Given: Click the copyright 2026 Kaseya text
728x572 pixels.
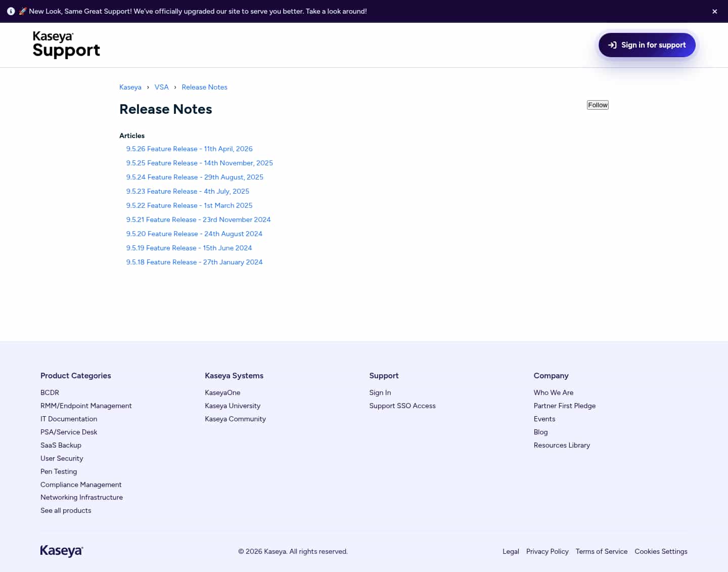Looking at the screenshot, I should (293, 551).
